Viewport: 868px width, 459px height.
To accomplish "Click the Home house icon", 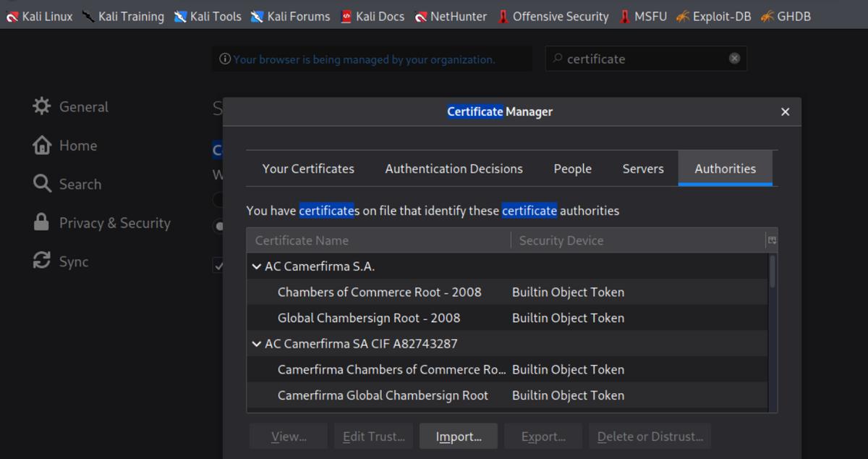I will (42, 146).
